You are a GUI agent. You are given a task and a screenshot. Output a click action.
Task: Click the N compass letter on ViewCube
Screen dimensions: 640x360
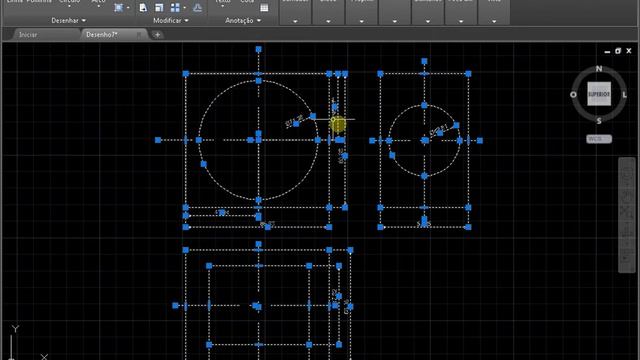(x=599, y=69)
